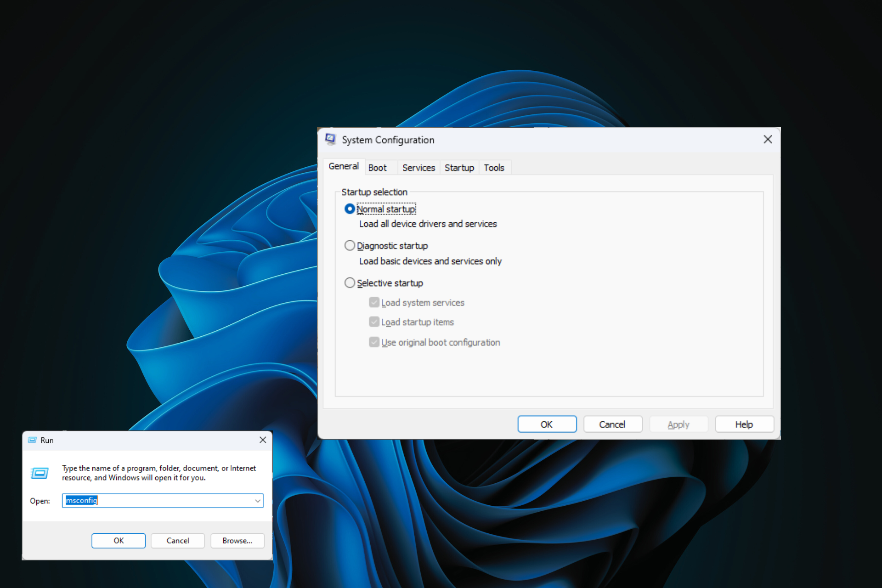Open the Tools tab
Screen dimensions: 882x588
pyautogui.click(x=494, y=168)
